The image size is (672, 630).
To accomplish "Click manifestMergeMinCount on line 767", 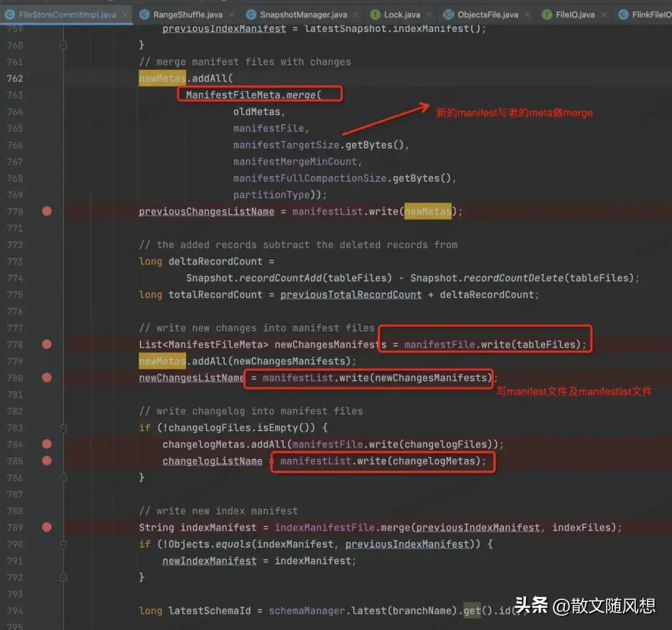I will [296, 162].
